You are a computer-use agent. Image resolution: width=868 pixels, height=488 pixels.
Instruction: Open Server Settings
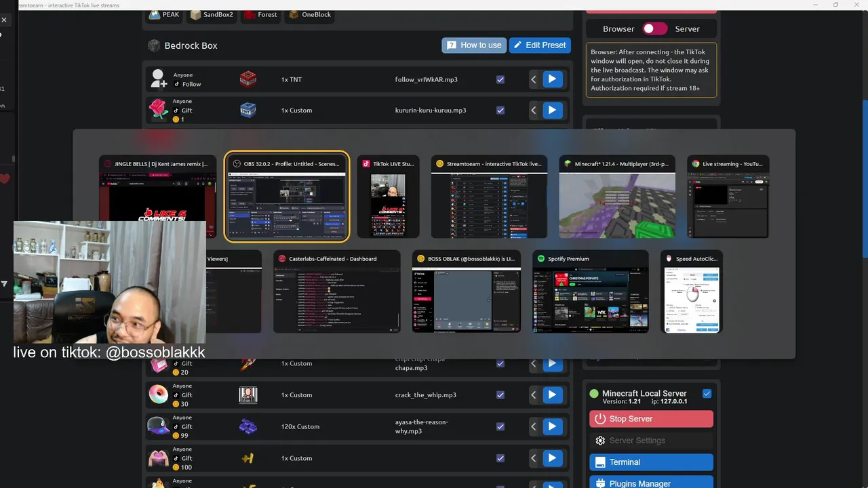pyautogui.click(x=651, y=441)
